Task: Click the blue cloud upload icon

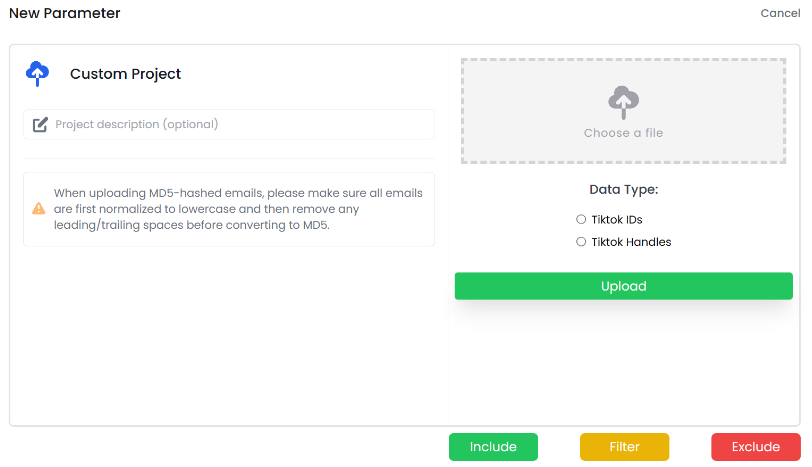Action: 37,74
